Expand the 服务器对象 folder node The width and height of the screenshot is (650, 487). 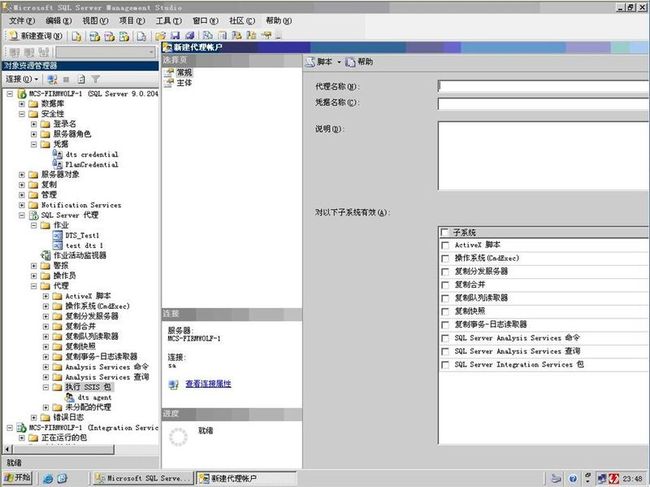click(x=22, y=174)
